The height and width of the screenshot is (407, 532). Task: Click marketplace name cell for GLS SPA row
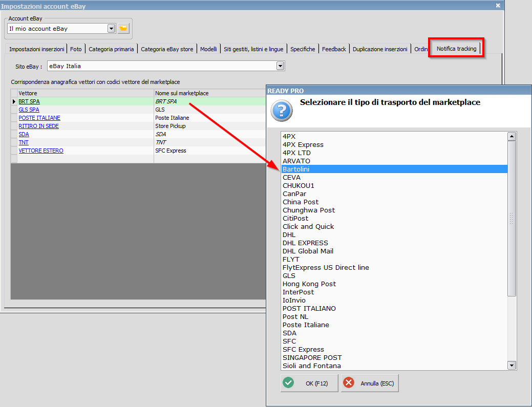pyautogui.click(x=210, y=110)
